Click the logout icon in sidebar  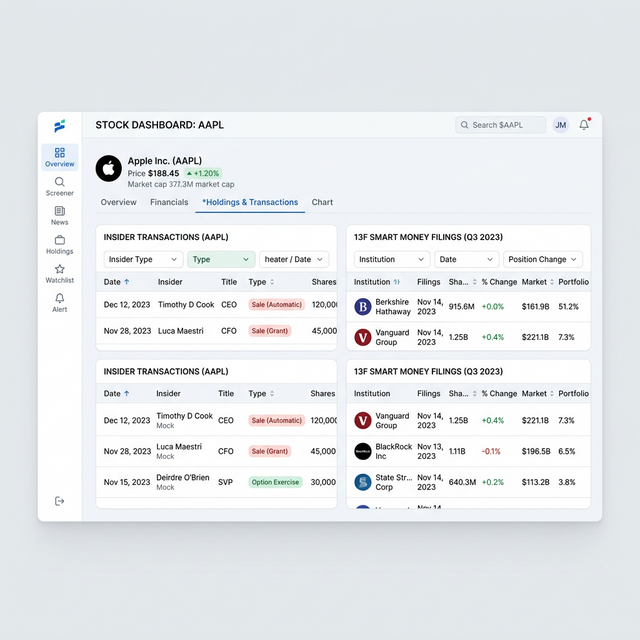(x=60, y=501)
